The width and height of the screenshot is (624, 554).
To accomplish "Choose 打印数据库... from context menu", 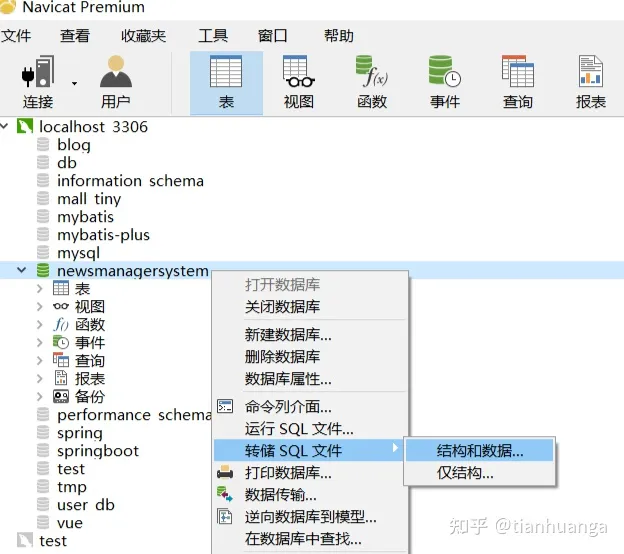I will (x=288, y=473).
